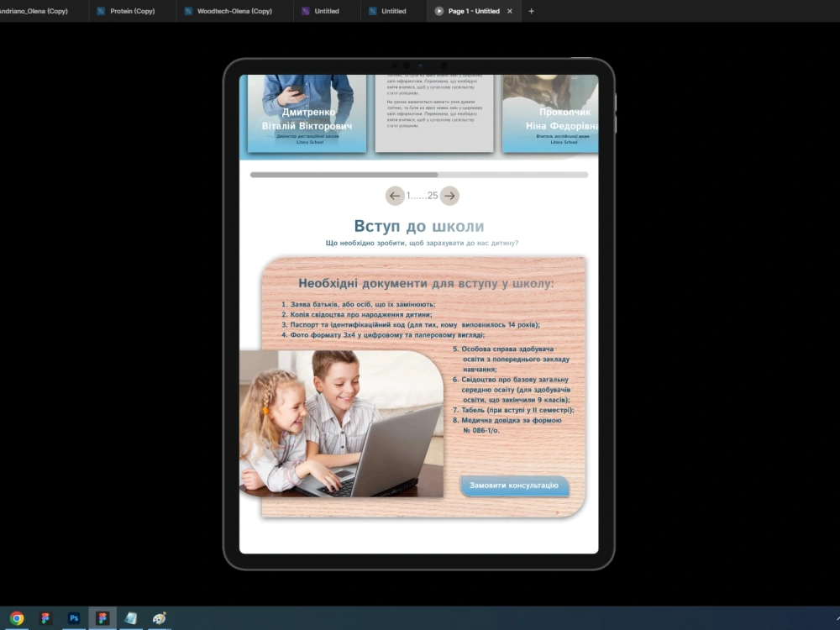Open the second Untitled tab with blue icon
Image resolution: width=840 pixels, height=630 pixels.
[393, 11]
